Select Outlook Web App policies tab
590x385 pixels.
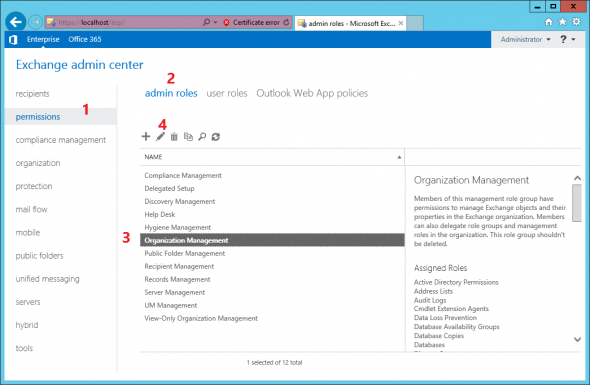(312, 93)
